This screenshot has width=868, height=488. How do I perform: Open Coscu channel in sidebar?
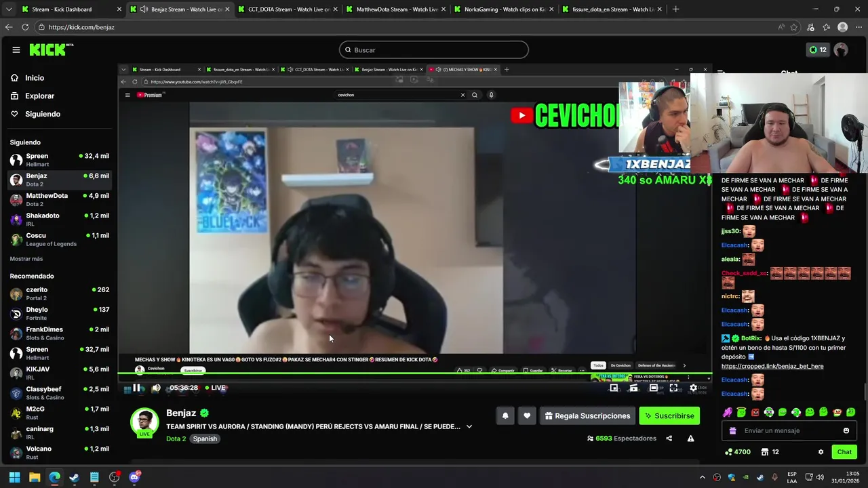[x=60, y=239]
